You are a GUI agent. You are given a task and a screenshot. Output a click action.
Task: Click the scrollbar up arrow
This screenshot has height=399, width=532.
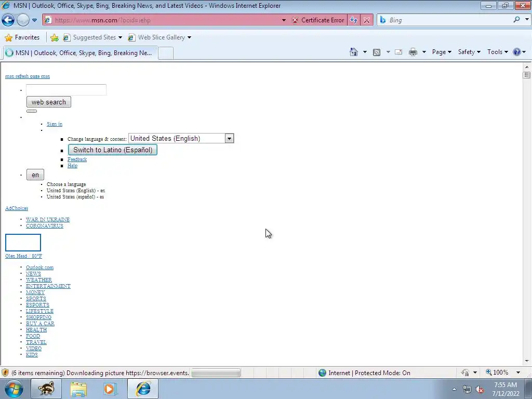point(527,66)
